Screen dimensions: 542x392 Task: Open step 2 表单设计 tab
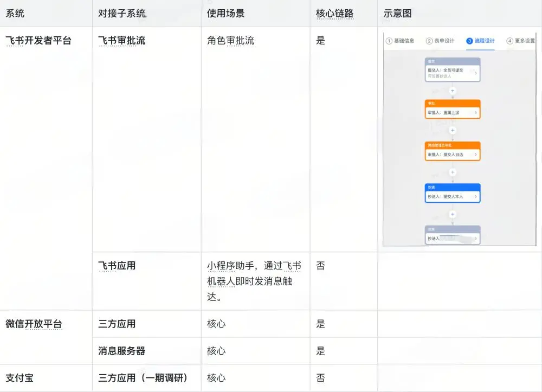(440, 41)
